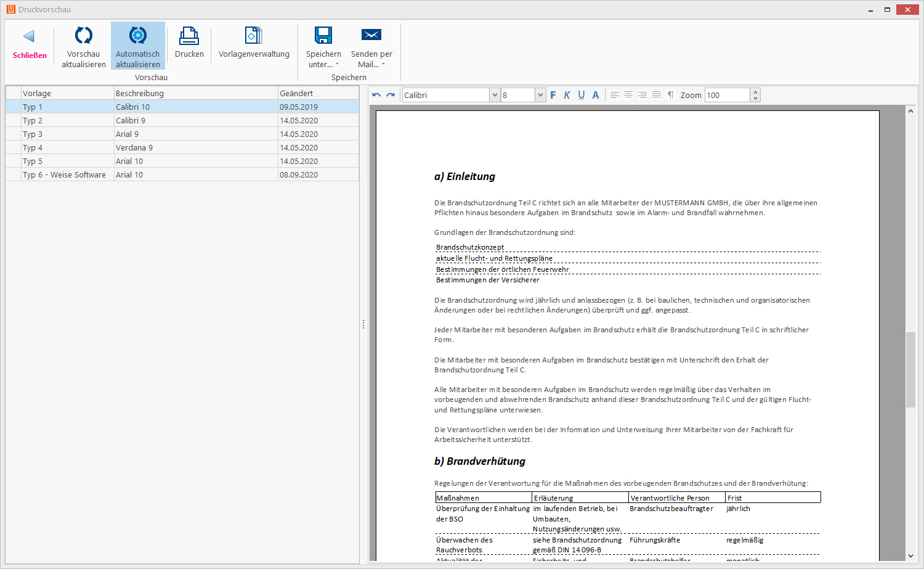Screen dimensions: 924x569
Task: Select the Typ 5 template row
Action: pos(182,161)
